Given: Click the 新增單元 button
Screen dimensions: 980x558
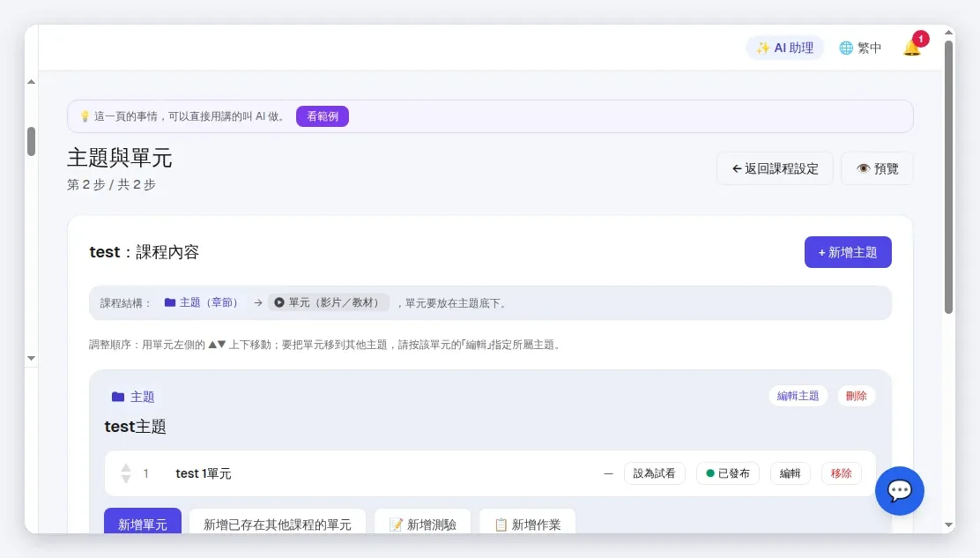Looking at the screenshot, I should [143, 523].
